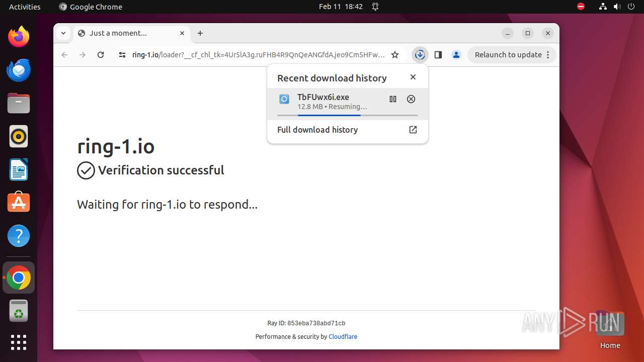Click the ring-1.io heading
The image size is (644, 362).
pos(116,146)
